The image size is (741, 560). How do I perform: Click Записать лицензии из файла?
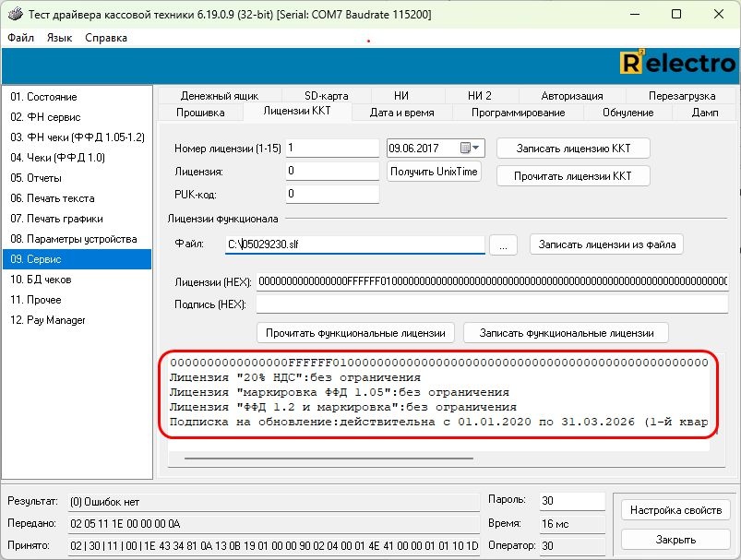(x=606, y=244)
